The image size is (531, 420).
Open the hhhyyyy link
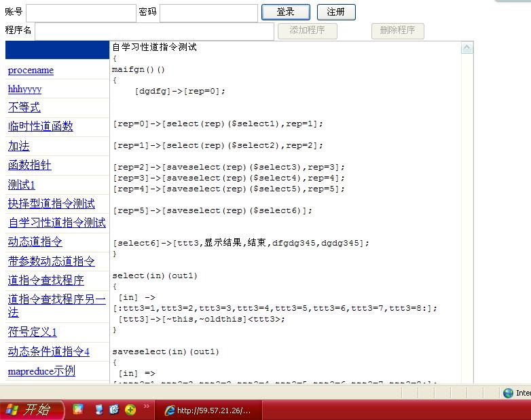pyautogui.click(x=24, y=90)
